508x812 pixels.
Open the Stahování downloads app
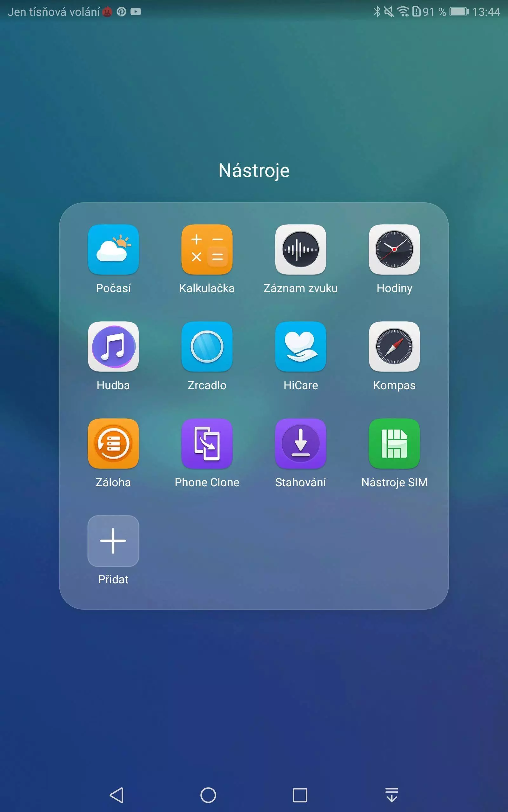point(300,443)
